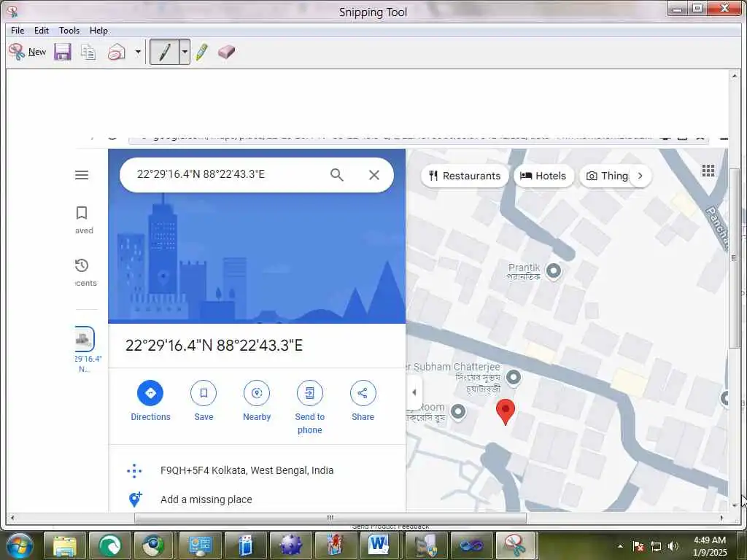Screen dimensions: 747x560
Task: Click the network tray icon
Action: pos(656,546)
